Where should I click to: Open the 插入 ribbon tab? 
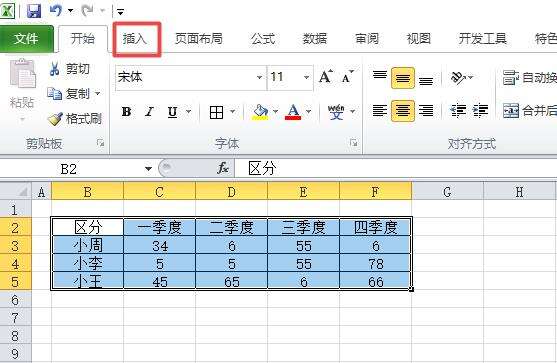tap(135, 38)
